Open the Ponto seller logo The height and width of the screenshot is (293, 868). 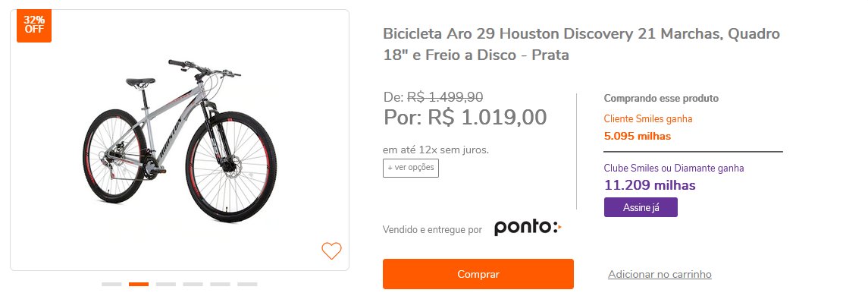(x=528, y=228)
